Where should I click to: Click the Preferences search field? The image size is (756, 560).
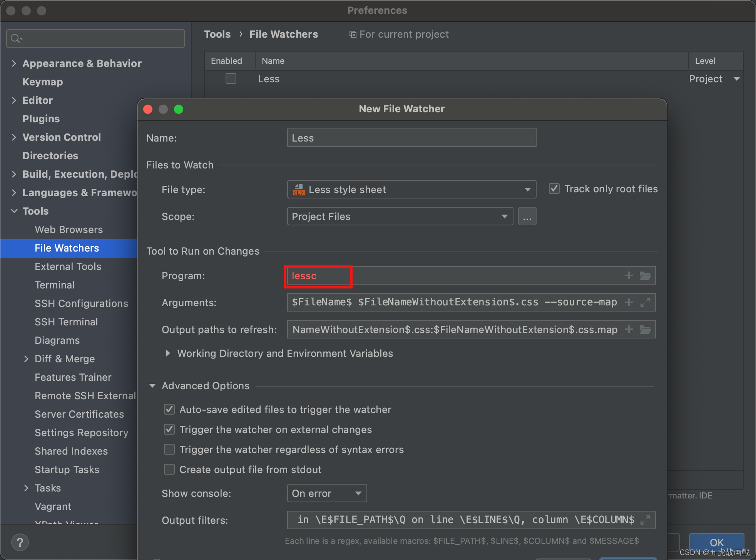pos(95,38)
